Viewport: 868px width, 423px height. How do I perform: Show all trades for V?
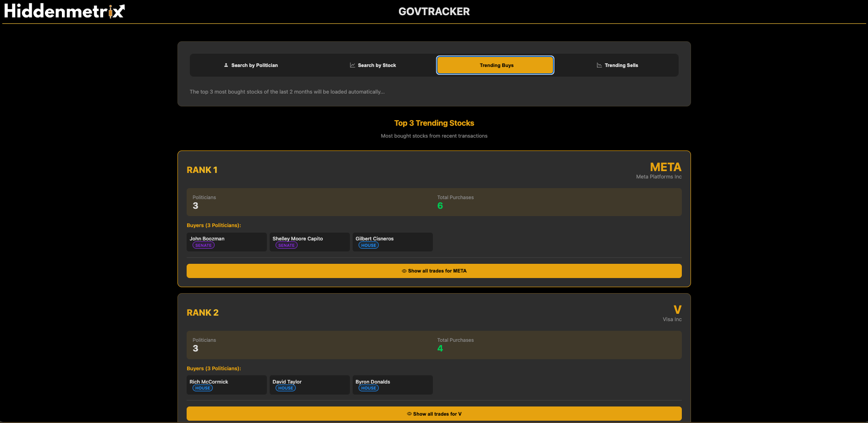[434, 413]
